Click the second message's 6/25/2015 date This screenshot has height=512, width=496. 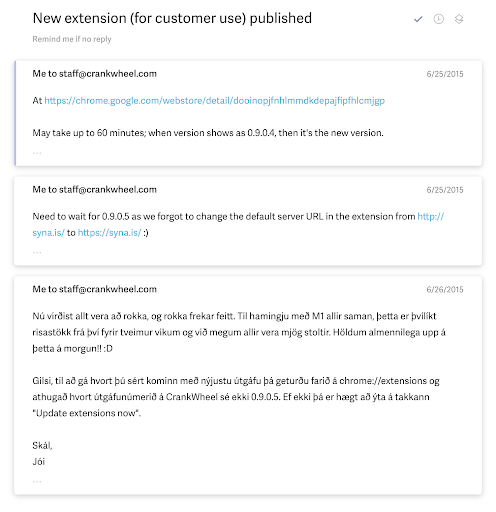point(445,190)
